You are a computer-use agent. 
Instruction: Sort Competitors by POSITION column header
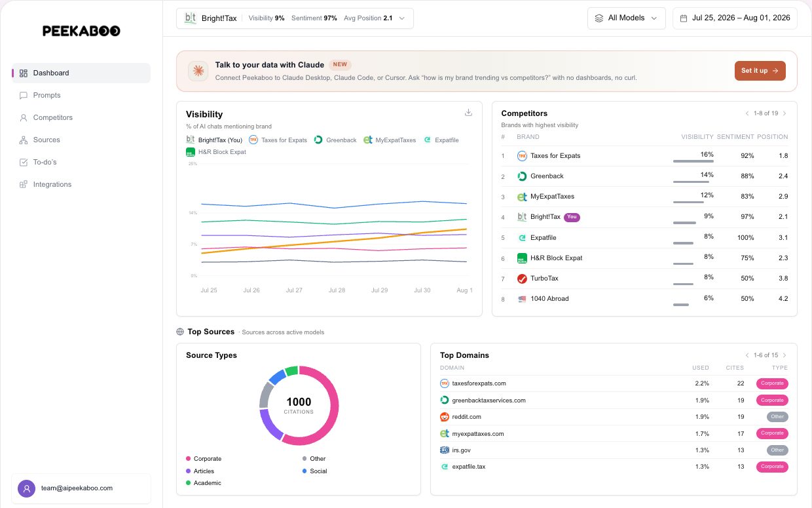coord(773,137)
